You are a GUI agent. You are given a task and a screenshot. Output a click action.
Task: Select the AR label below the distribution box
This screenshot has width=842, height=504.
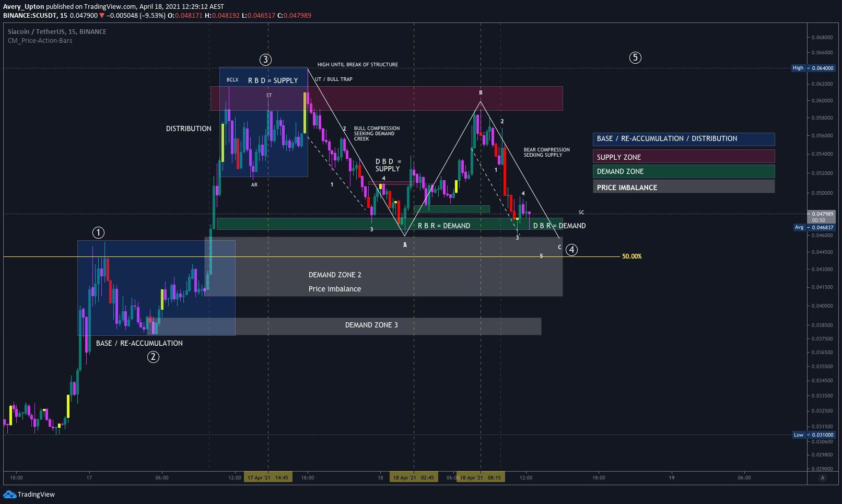pos(254,185)
